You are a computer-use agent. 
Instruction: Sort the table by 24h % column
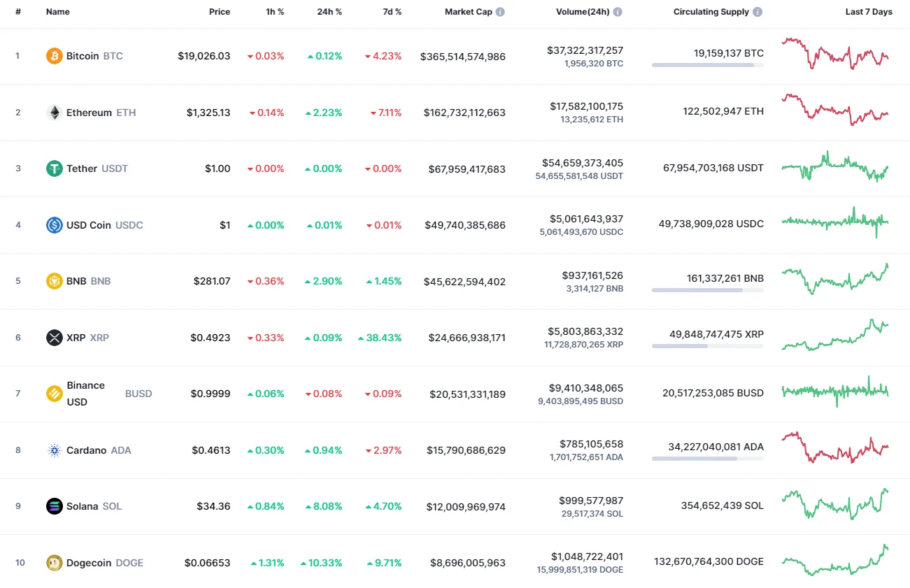[x=329, y=11]
